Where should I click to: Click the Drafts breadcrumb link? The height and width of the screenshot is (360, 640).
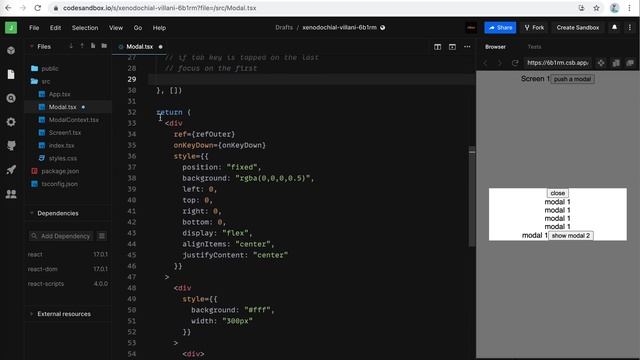[x=284, y=27]
